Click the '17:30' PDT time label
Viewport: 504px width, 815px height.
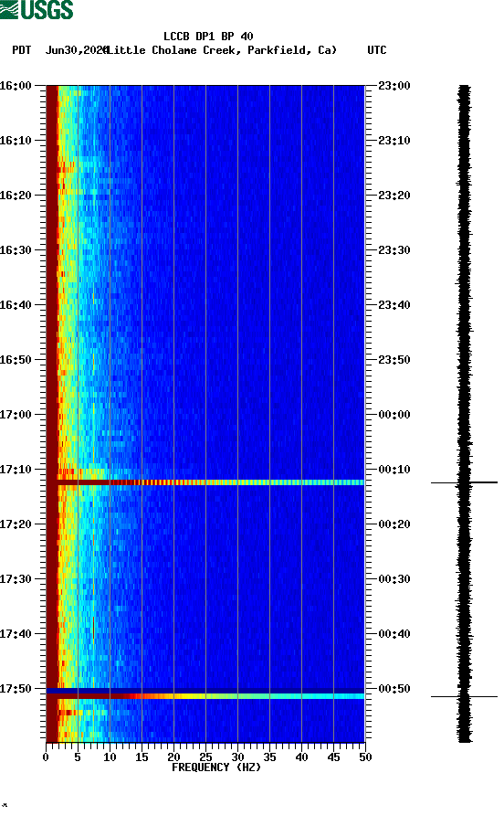tap(16, 579)
